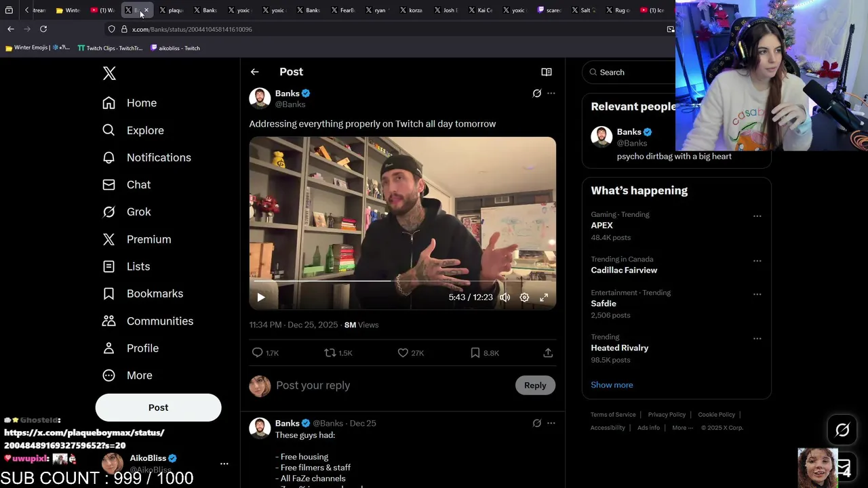Viewport: 868px width, 488px height.
Task: Click Banks avatar on main post
Action: point(260,98)
